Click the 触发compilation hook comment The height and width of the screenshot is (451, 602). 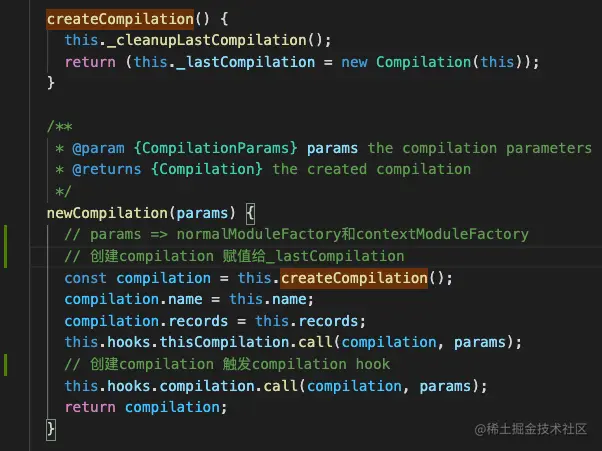coord(227,364)
